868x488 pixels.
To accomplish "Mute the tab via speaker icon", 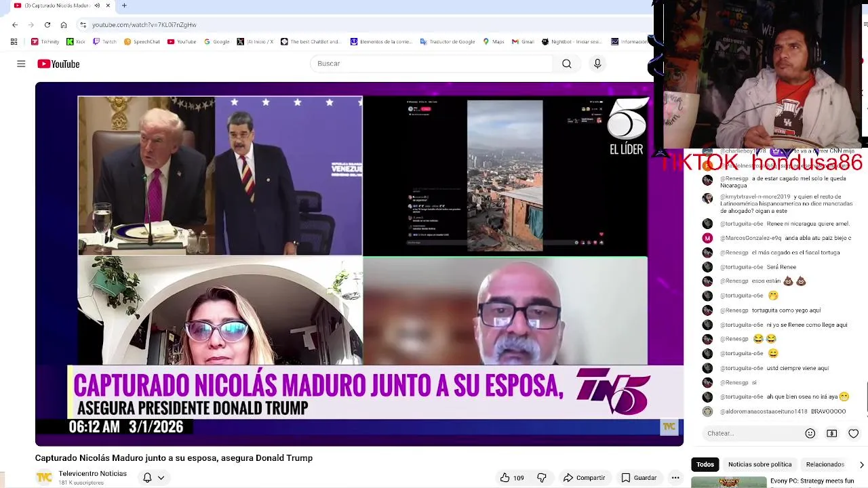I will (x=97, y=5).
